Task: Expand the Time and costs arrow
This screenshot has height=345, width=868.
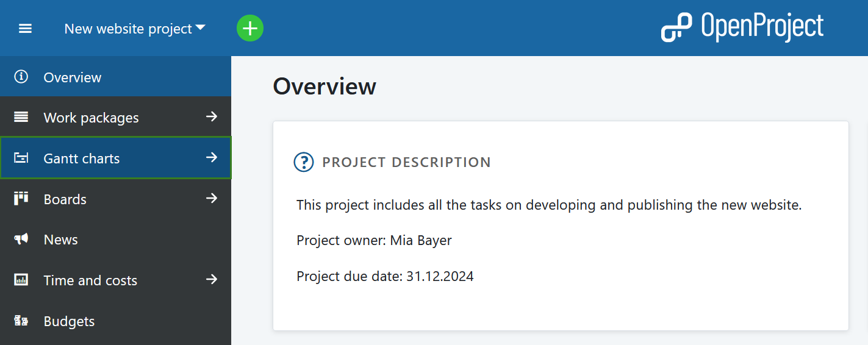Action: tap(212, 279)
